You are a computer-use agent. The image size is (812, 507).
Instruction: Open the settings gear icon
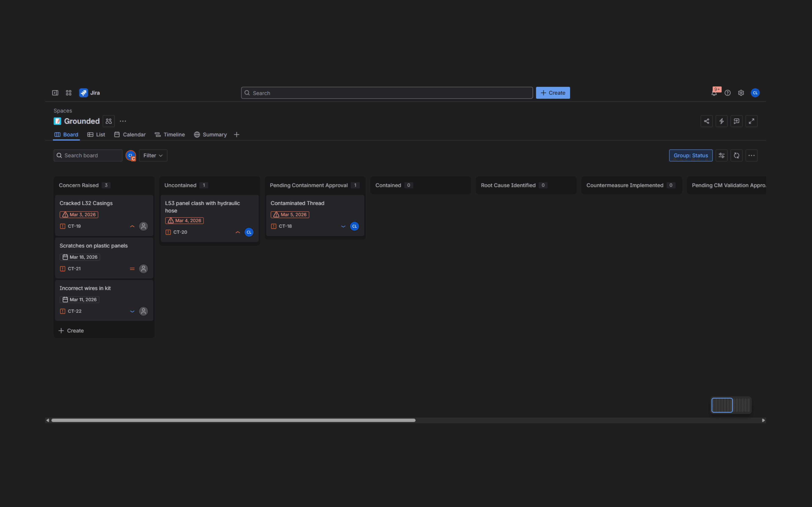741,93
